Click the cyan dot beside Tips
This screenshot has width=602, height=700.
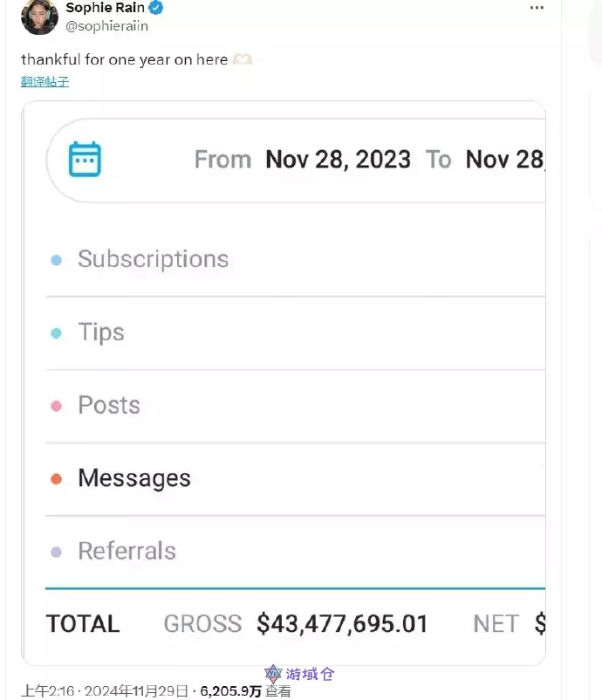(57, 333)
